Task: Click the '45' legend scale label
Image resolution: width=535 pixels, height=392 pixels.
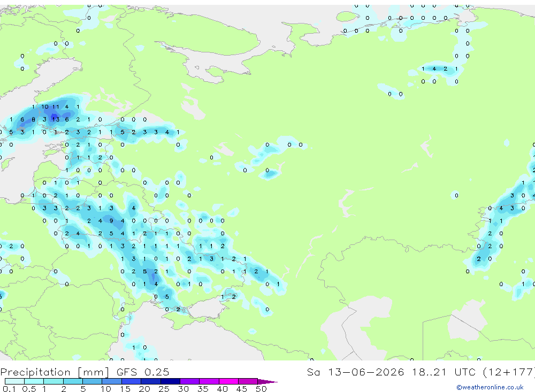Action: pos(242,389)
